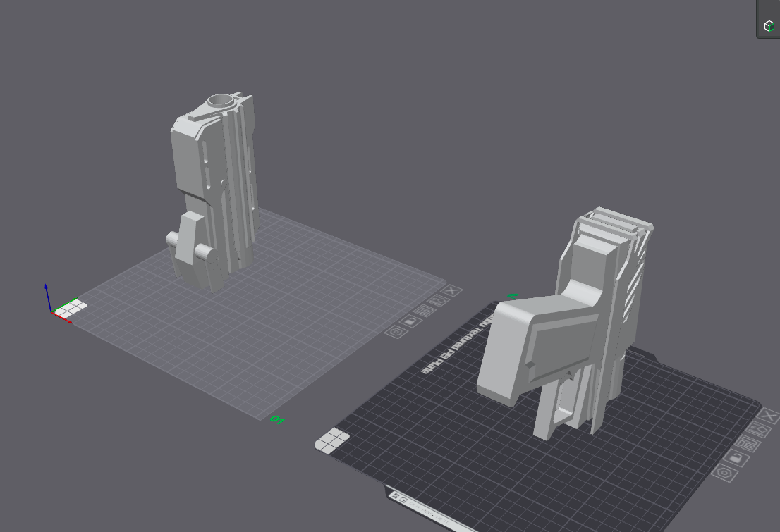Image resolution: width=780 pixels, height=532 pixels.
Task: Auto-orient objects on plate 01
Action: coord(438,300)
